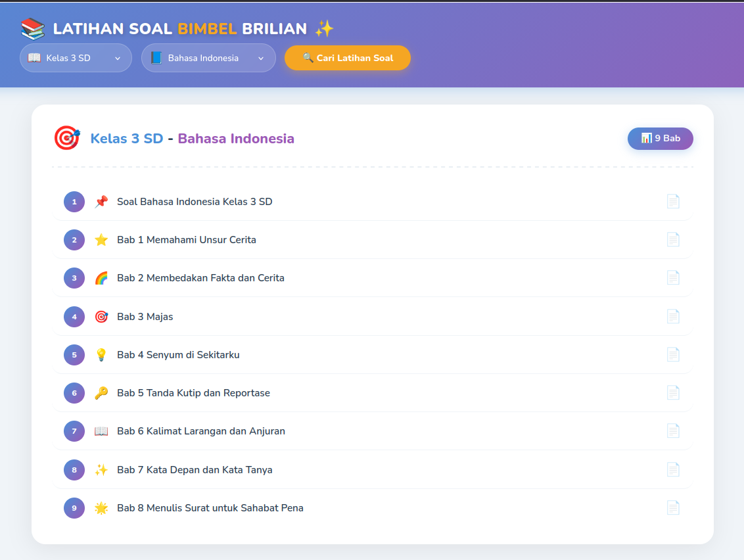Open Bab 6 Kalimat Larangan dan Anjuran
Screen dimensions: 744x560
point(373,431)
